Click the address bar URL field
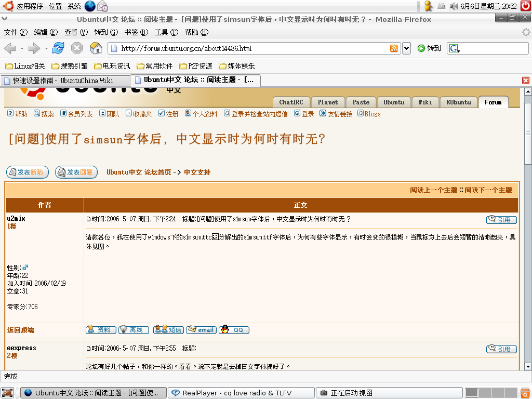The height and width of the screenshot is (399, 532). point(254,48)
